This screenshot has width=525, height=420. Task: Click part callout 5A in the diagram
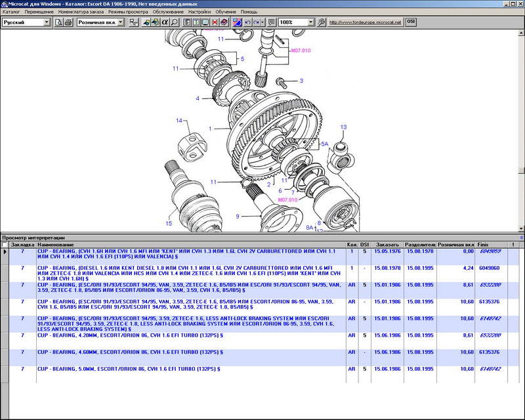click(325, 144)
